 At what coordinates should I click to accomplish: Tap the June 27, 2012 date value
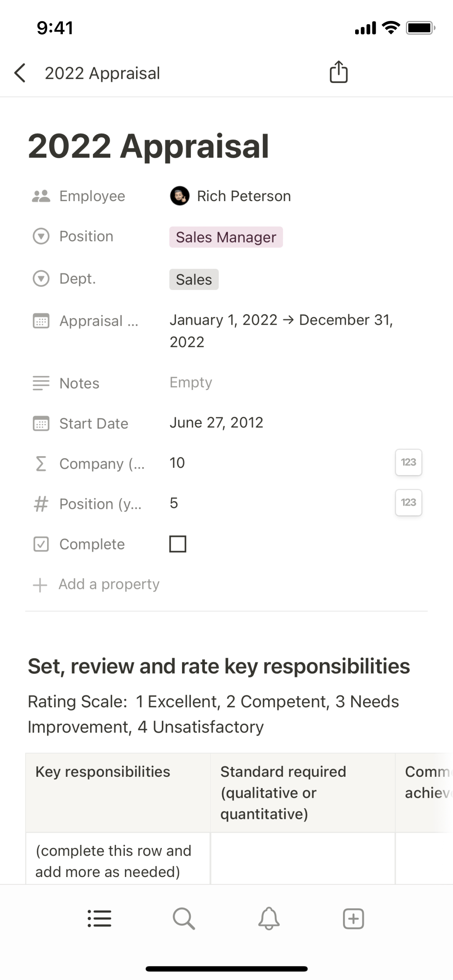216,423
